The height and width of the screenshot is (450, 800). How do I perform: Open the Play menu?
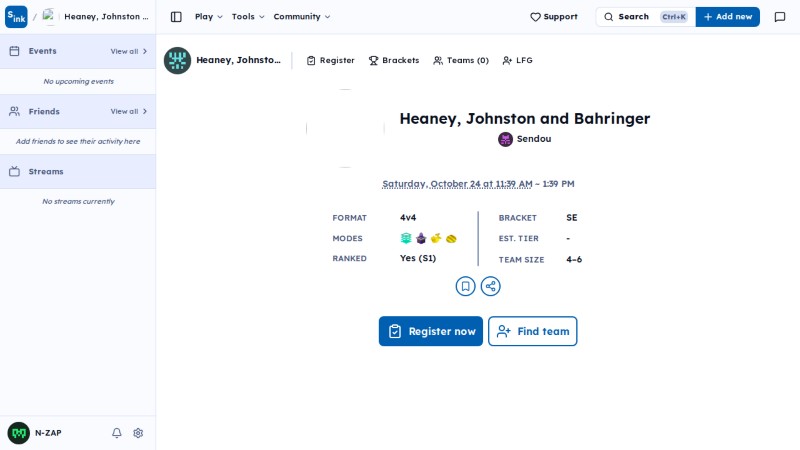(209, 17)
